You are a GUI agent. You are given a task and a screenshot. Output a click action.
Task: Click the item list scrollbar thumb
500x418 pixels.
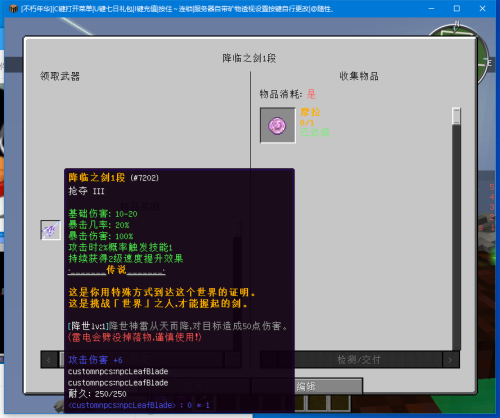456,116
